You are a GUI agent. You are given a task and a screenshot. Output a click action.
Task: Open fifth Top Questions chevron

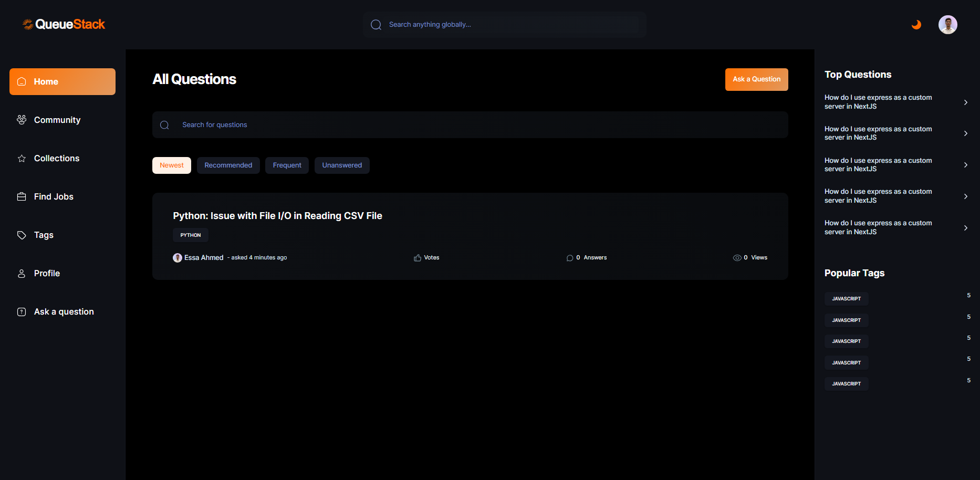(x=965, y=228)
